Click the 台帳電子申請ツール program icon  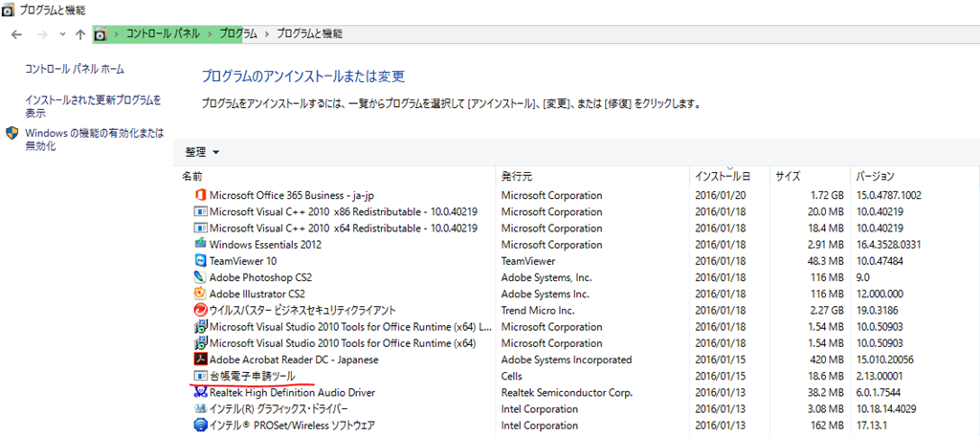coord(200,376)
